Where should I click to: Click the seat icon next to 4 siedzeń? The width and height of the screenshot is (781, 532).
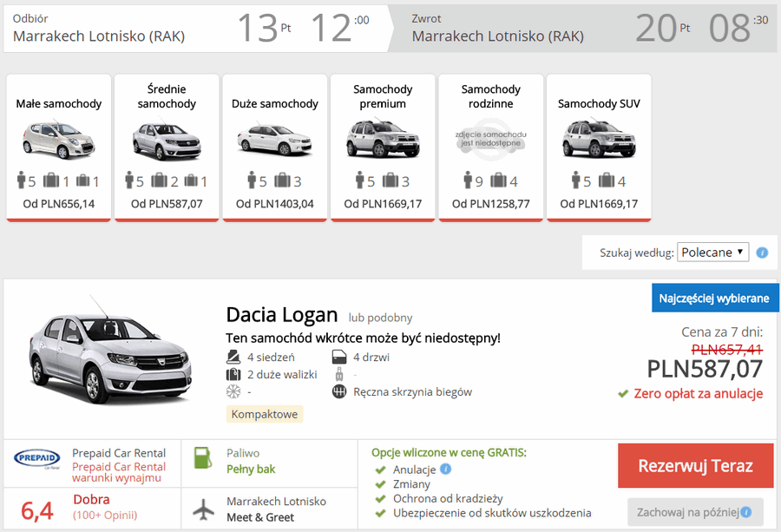pyautogui.click(x=233, y=357)
